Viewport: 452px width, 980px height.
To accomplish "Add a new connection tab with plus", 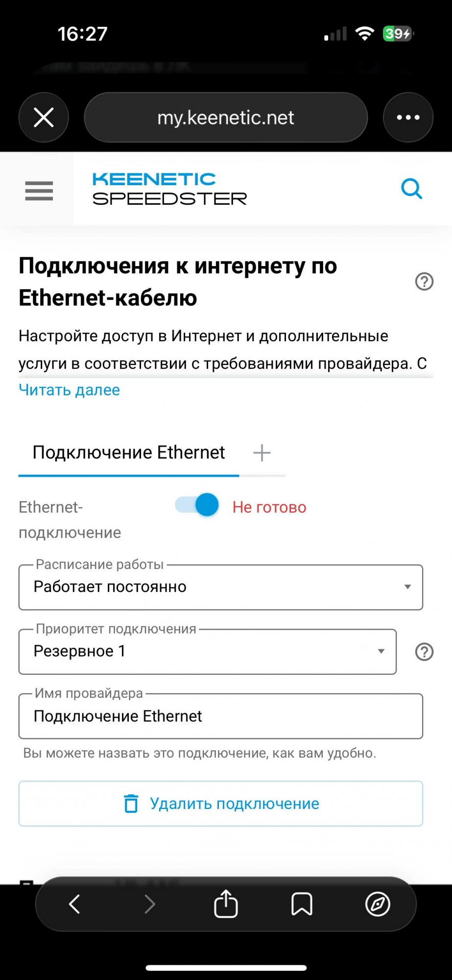I will (262, 453).
